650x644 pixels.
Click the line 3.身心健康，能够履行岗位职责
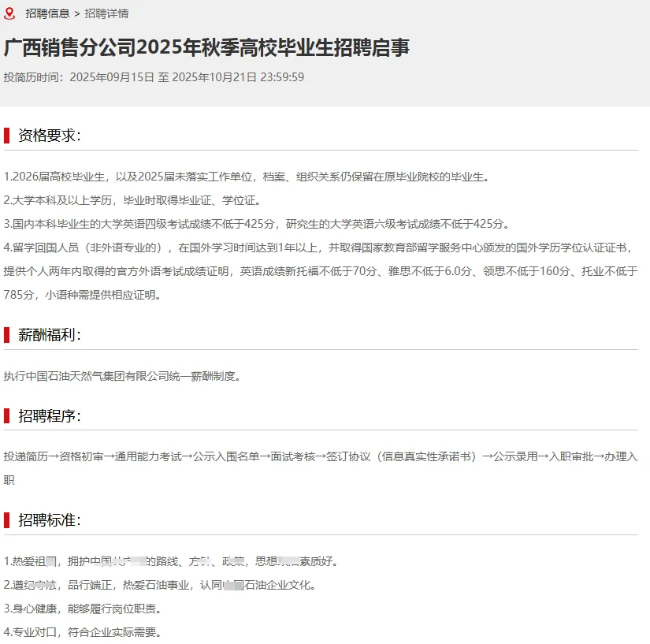tap(83, 609)
